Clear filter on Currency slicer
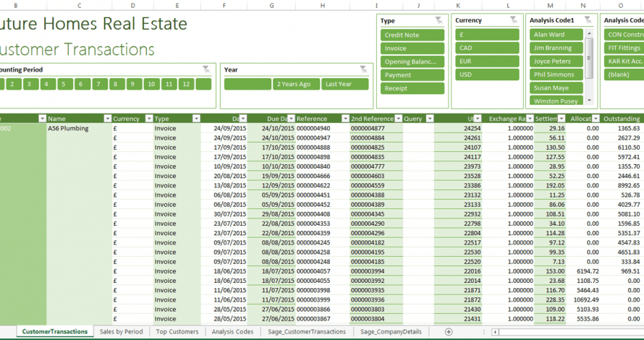The height and width of the screenshot is (340, 644). coord(514,20)
